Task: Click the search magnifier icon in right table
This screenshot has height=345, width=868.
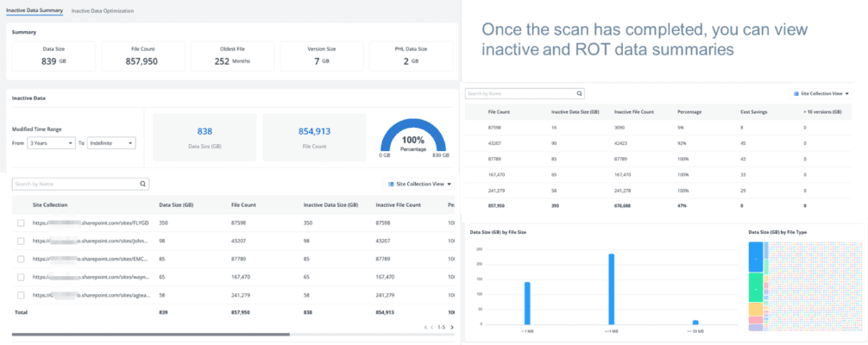Action: point(579,94)
